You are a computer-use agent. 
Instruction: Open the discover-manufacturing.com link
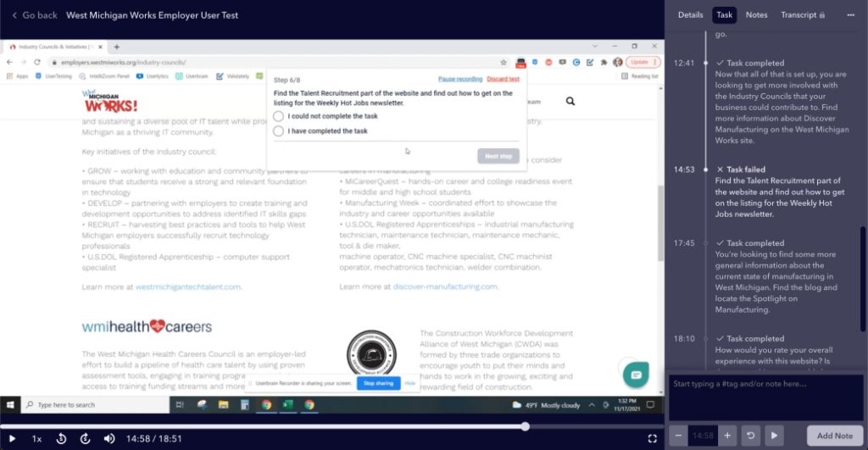coord(444,286)
